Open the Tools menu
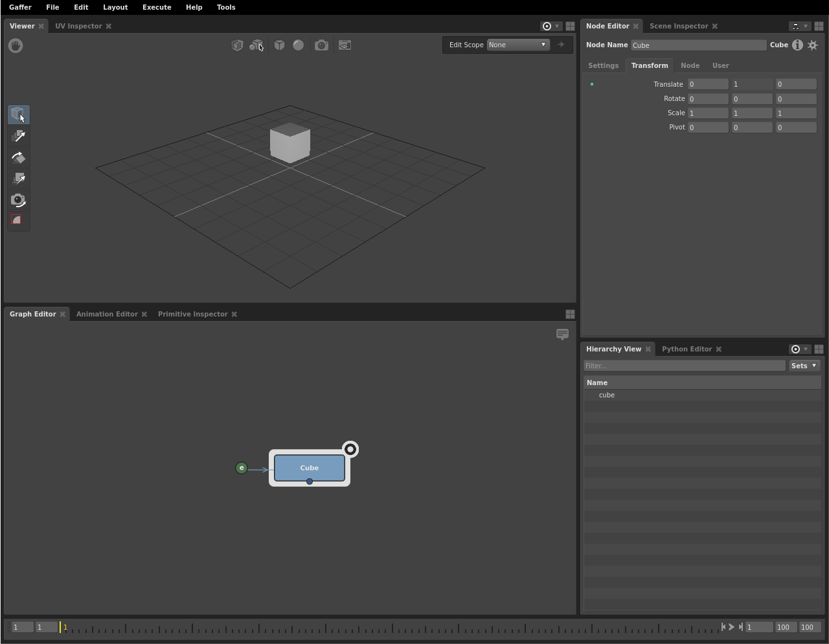Viewport: 829px width, 644px height. coord(226,7)
